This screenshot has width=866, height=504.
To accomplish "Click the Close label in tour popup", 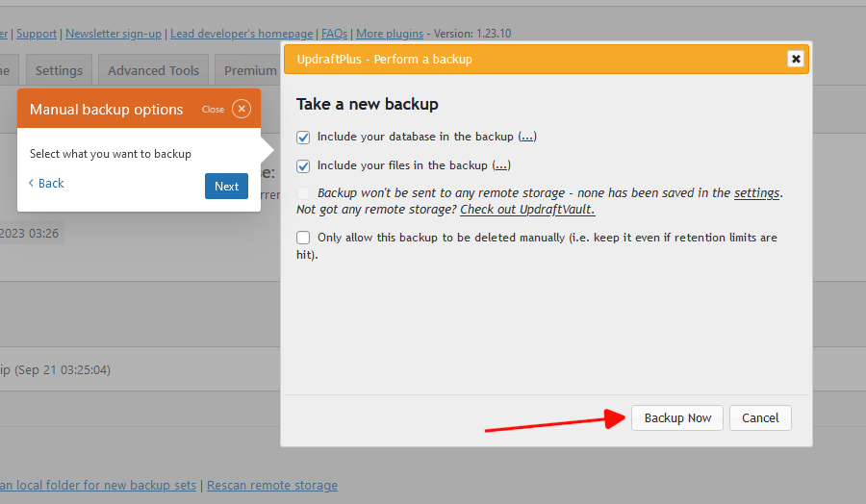I will (213, 110).
